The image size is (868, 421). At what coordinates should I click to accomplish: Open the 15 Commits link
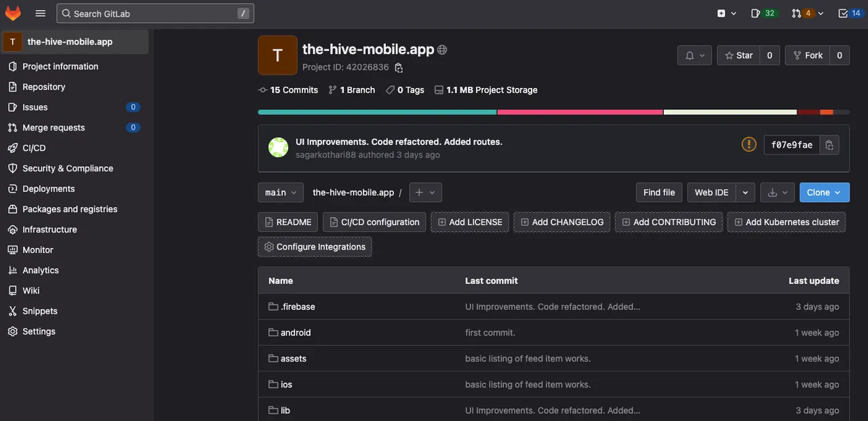click(288, 89)
